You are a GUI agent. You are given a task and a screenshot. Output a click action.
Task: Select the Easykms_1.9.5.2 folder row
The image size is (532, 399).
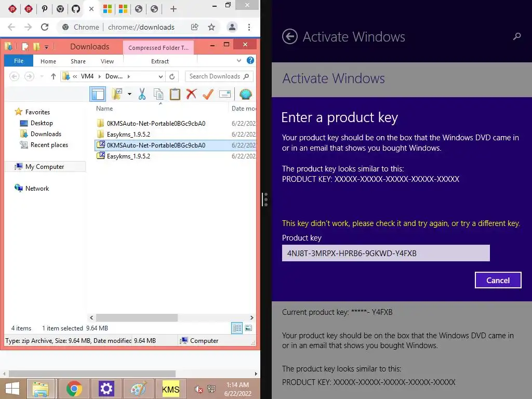pos(175,135)
